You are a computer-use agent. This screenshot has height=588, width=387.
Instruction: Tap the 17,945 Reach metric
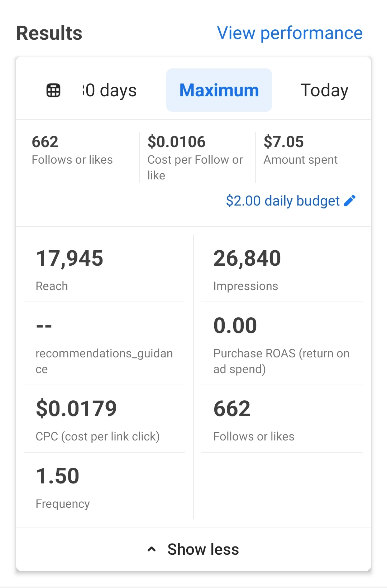click(104, 269)
